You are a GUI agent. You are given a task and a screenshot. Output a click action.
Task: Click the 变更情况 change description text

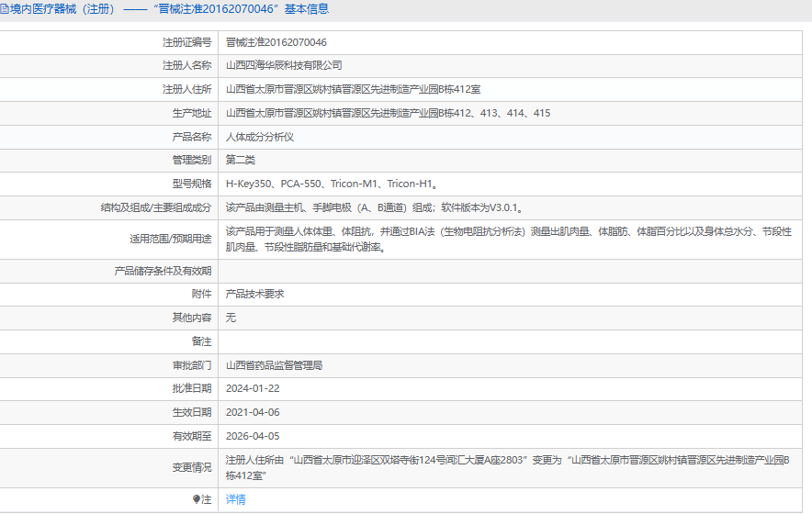click(507, 467)
